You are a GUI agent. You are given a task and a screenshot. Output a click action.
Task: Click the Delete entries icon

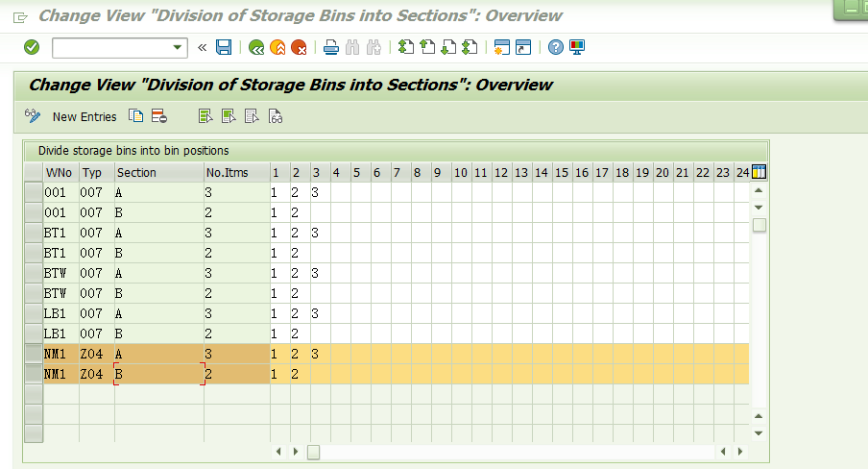[158, 116]
